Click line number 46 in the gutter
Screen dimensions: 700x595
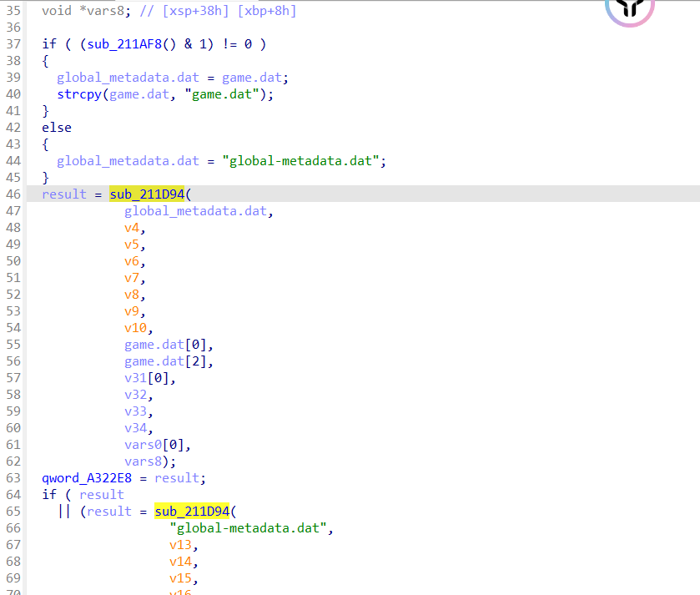pyautogui.click(x=13, y=194)
